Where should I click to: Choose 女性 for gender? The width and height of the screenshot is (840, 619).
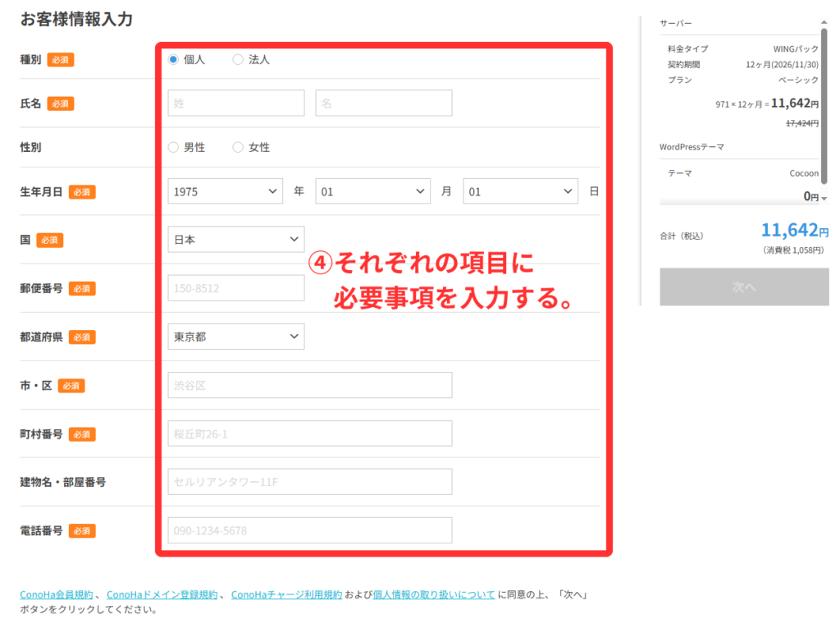click(x=238, y=148)
